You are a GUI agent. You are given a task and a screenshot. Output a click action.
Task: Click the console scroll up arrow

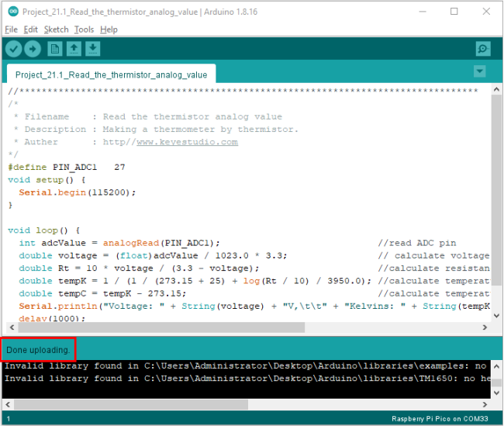[x=496, y=366]
